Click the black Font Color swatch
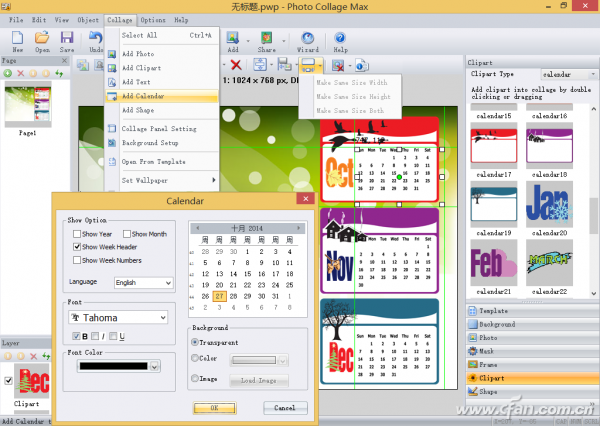 click(113, 366)
